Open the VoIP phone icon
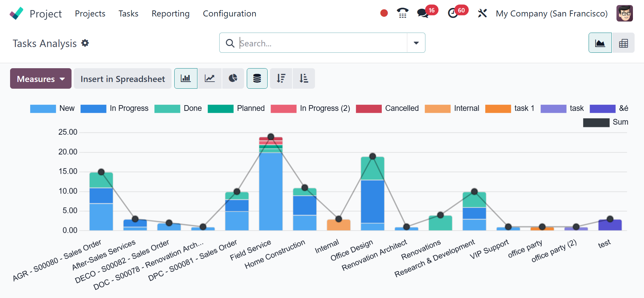 click(402, 13)
